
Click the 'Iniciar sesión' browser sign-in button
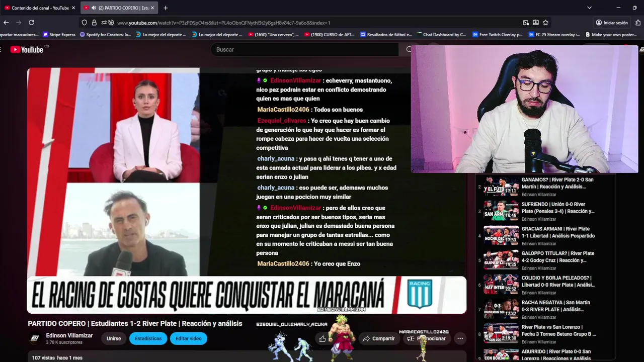612,23
